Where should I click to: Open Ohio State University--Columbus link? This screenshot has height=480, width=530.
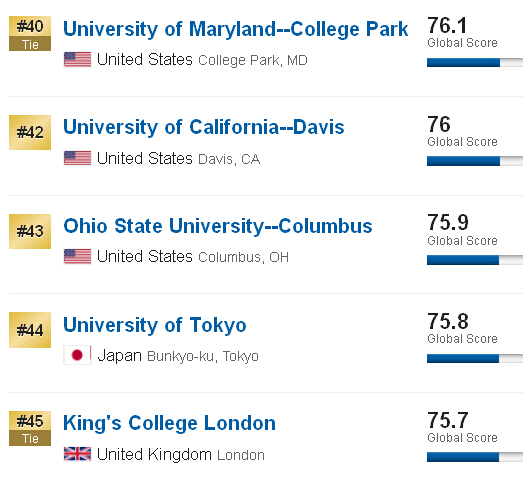pos(218,226)
